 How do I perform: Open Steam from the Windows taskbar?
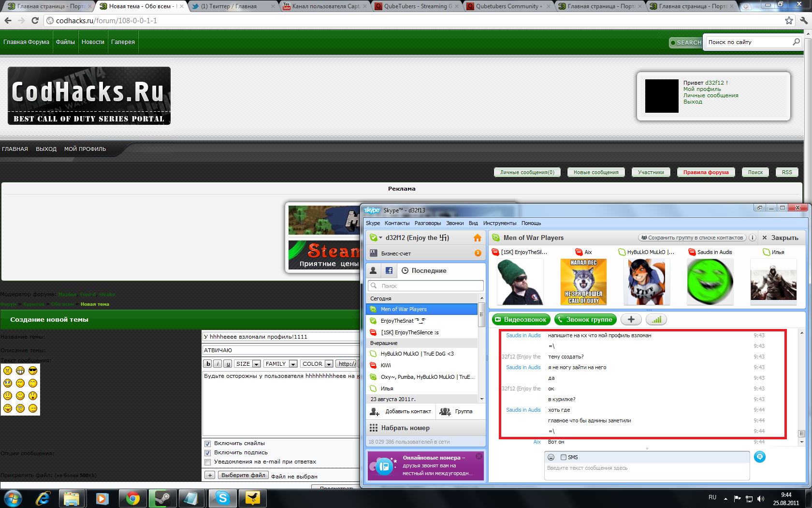[x=162, y=498]
